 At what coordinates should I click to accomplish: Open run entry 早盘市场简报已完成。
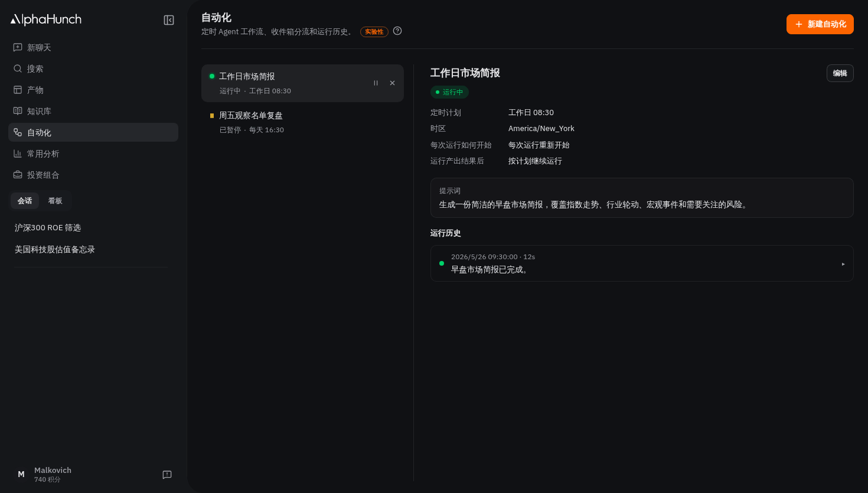pos(642,263)
